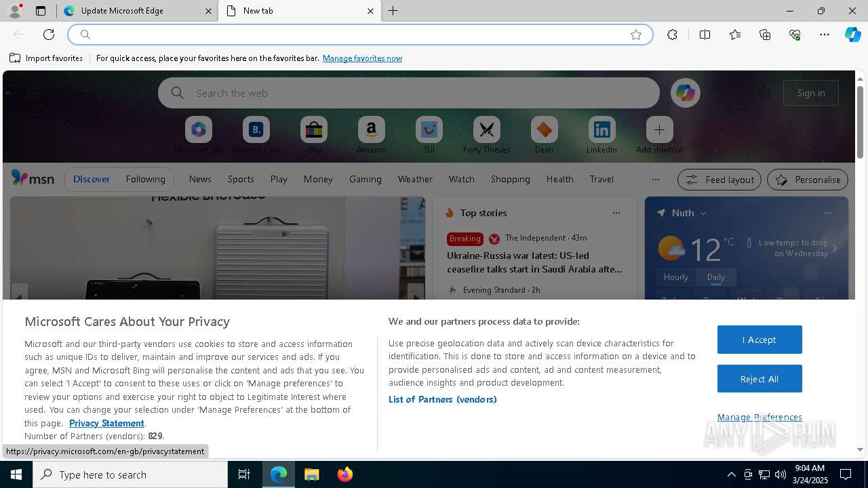Open the Privacy Statement link

point(106,423)
